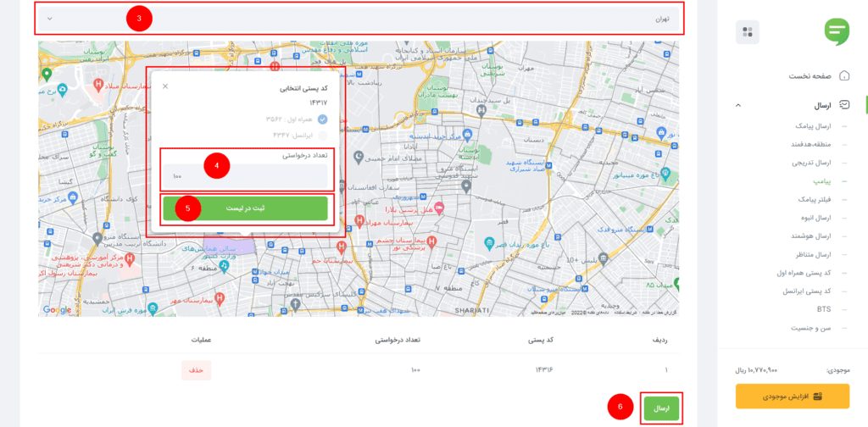868x427 pixels.
Task: Open منطقه‌هدفمند in the sidebar
Action: pyautogui.click(x=811, y=144)
